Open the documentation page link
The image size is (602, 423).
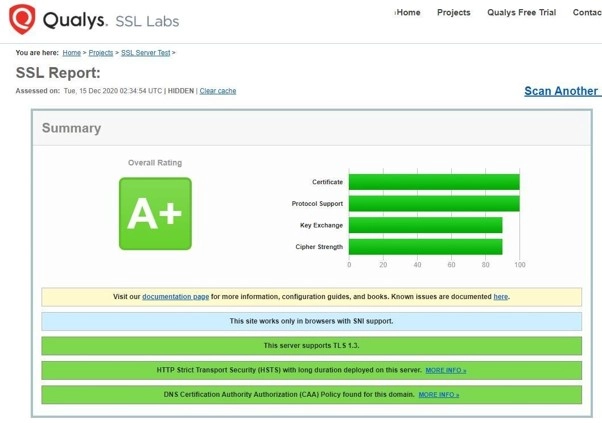(175, 297)
